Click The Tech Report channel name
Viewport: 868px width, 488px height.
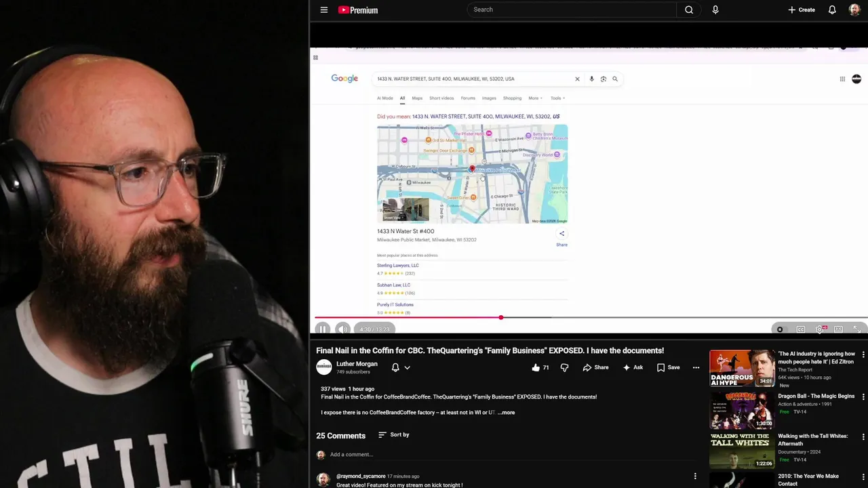coord(795,370)
